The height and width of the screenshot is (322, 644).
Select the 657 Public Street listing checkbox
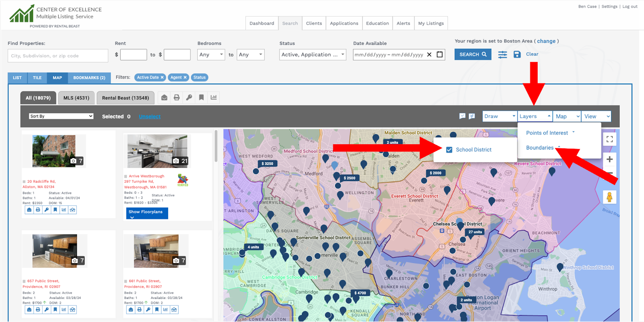pos(24,281)
